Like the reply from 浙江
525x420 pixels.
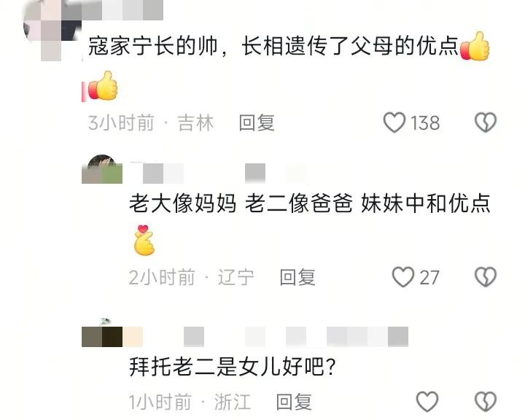(x=427, y=402)
